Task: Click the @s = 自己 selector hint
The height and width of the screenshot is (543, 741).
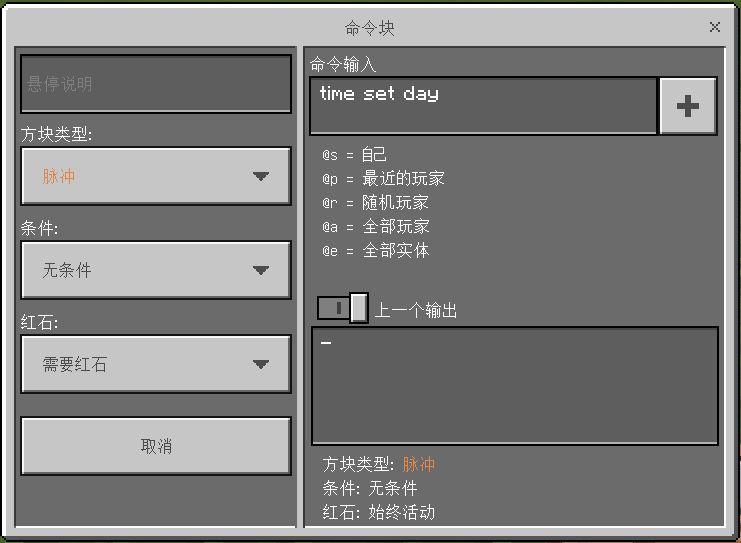Action: (x=354, y=155)
